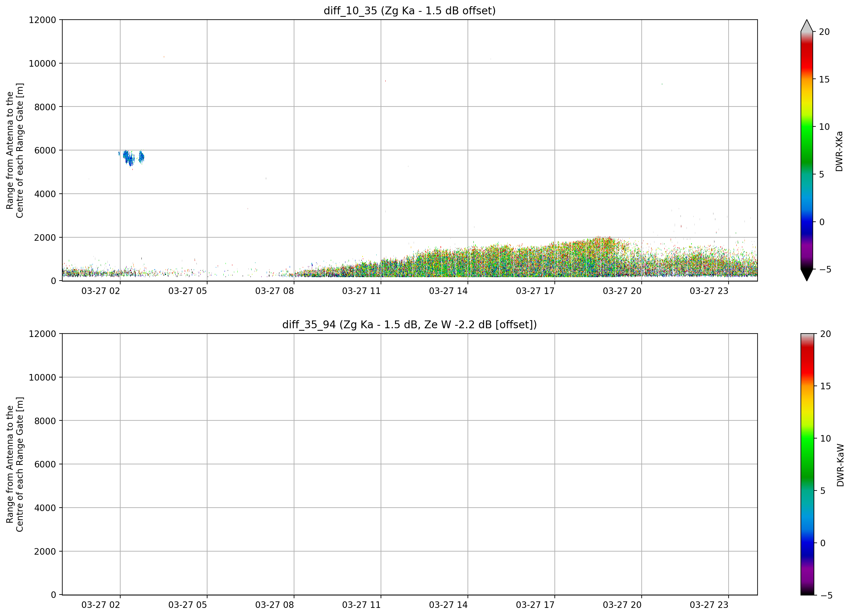Click bottom plot y-axis tick '4000'
The width and height of the screenshot is (851, 616).
(45, 508)
